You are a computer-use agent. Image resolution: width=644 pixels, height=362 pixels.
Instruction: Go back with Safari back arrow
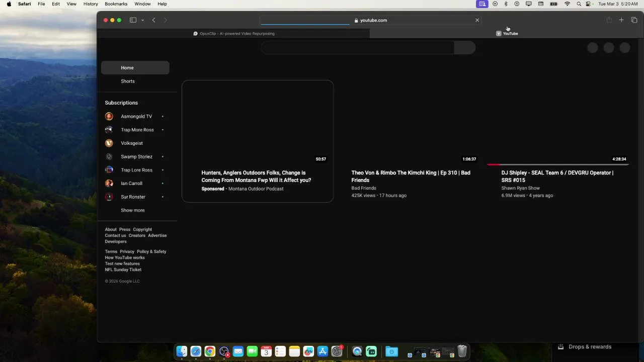coord(153,20)
